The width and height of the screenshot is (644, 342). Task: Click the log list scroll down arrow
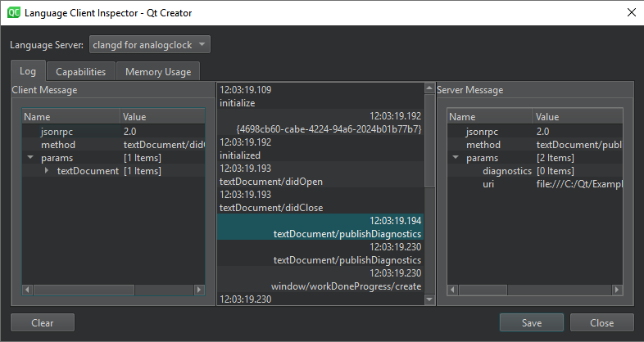(x=429, y=300)
